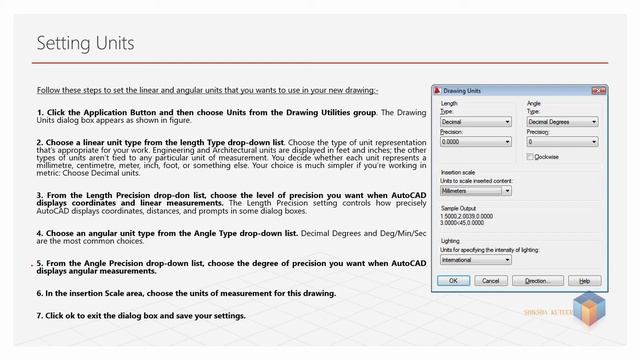Click the Sample Output value 1.5000,2.0039,0.0000
Screen dimensions: 640x360
[x=467, y=216]
